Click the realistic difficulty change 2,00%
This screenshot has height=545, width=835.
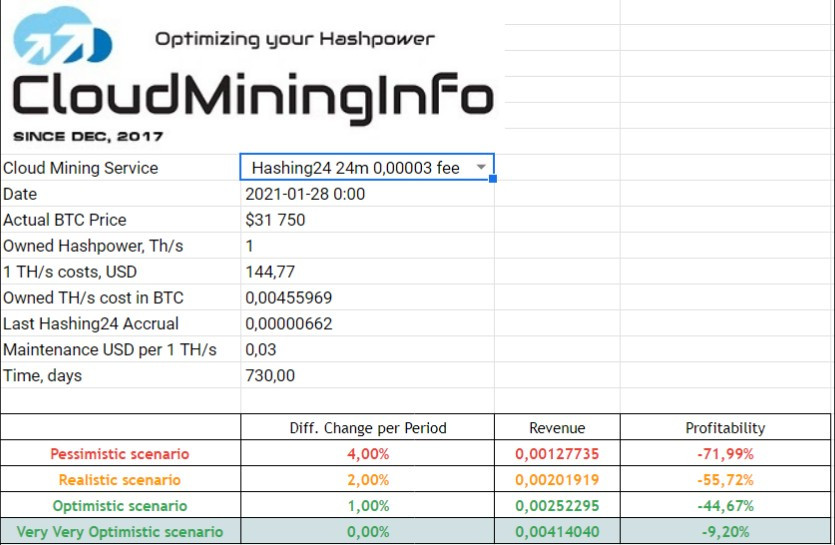(x=368, y=480)
